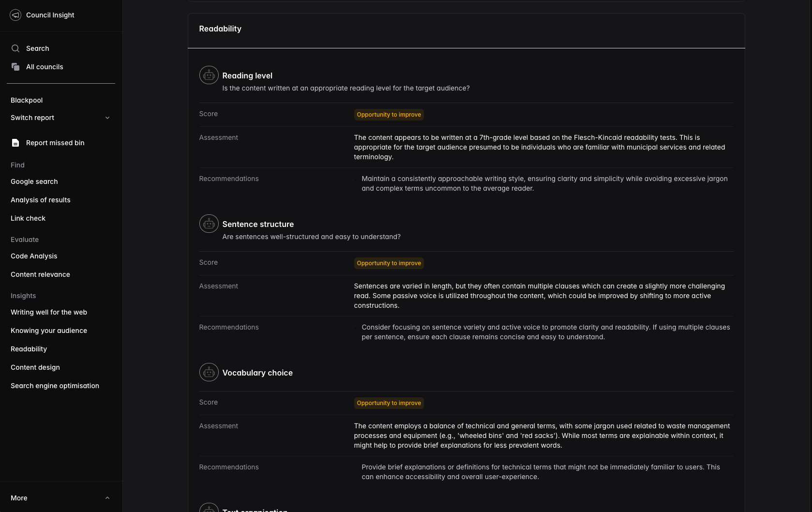The height and width of the screenshot is (512, 812).
Task: Click the Search magnifier icon in sidebar
Action: 15,48
